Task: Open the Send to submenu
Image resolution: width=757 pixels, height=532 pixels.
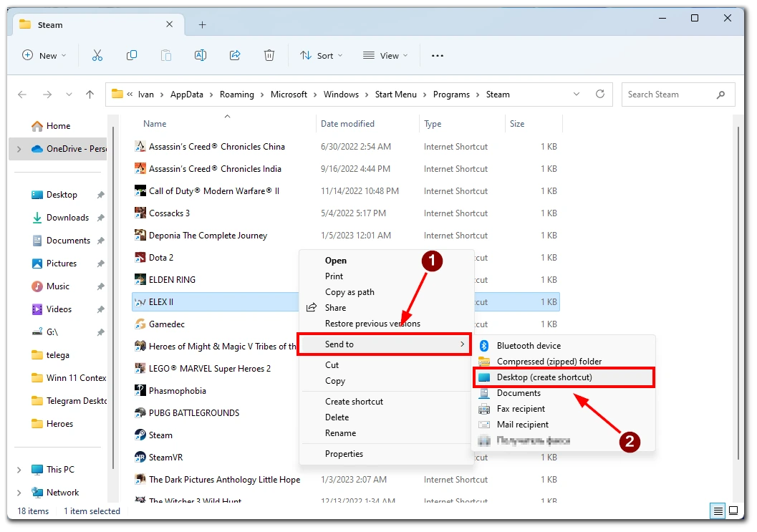Action: pos(385,344)
